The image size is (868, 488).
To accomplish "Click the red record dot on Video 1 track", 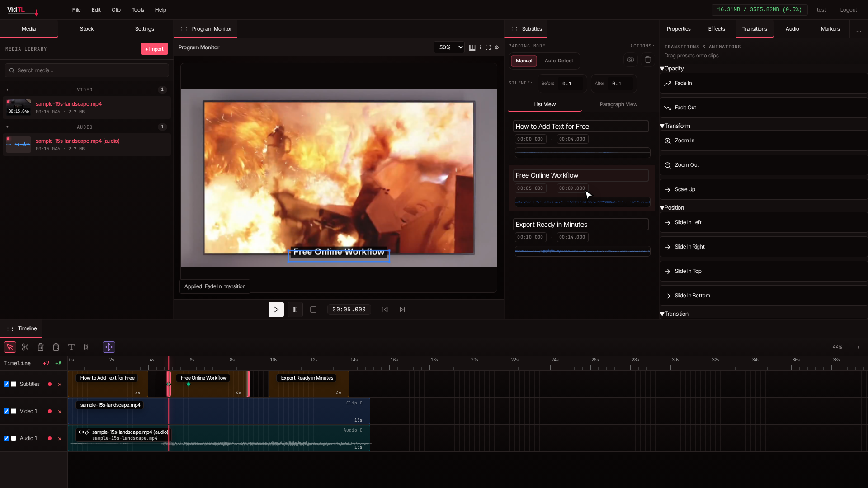I will tap(50, 411).
